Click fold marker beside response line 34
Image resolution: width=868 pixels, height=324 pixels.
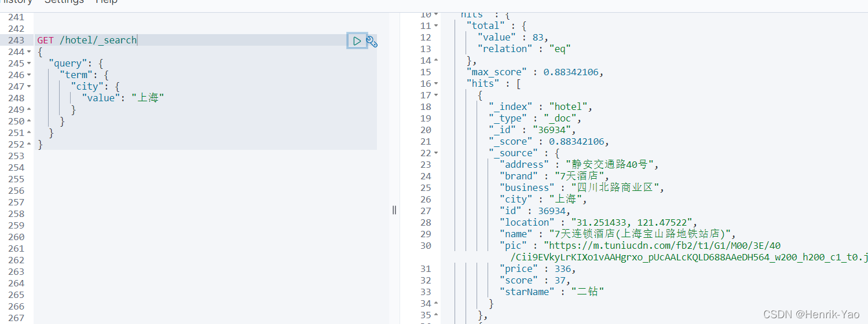point(436,304)
